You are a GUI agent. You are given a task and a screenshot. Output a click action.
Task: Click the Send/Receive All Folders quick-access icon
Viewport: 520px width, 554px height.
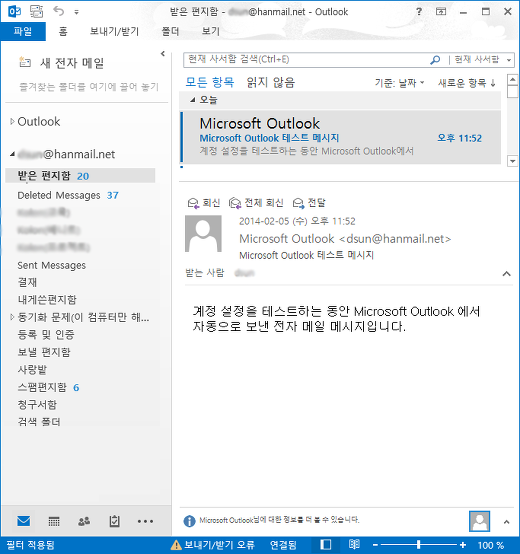pyautogui.click(x=37, y=12)
